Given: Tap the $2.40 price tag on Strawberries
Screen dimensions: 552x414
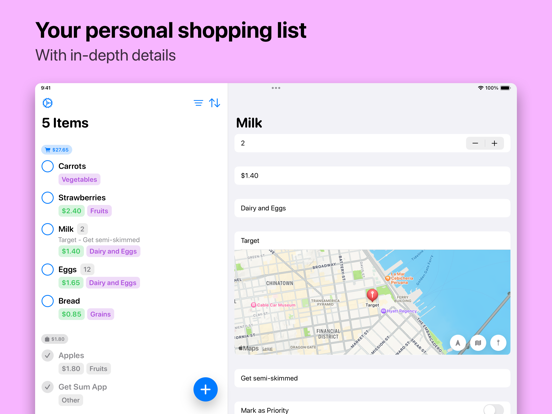Looking at the screenshot, I should point(71,211).
